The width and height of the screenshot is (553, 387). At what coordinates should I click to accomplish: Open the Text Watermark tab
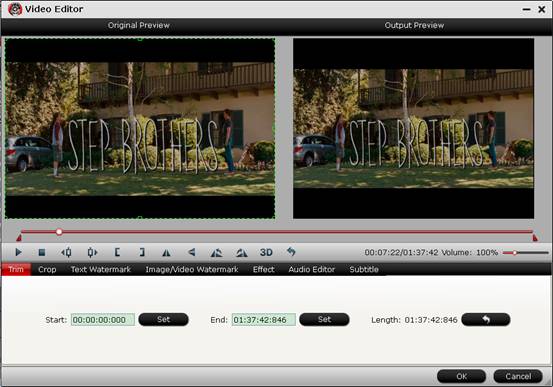tap(101, 269)
